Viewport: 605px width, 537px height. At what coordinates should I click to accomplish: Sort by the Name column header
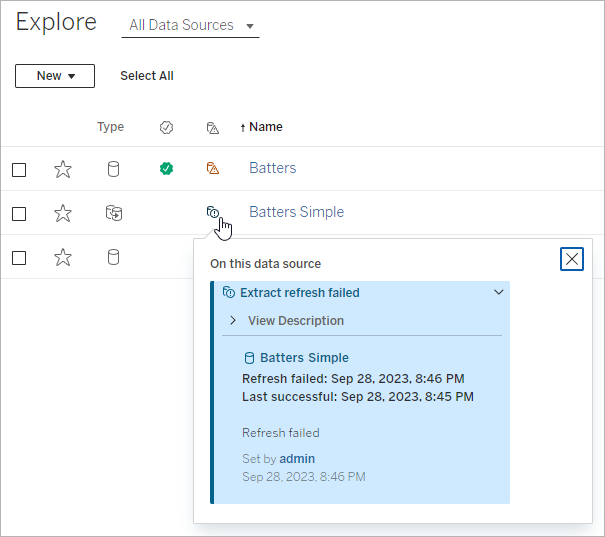265,127
